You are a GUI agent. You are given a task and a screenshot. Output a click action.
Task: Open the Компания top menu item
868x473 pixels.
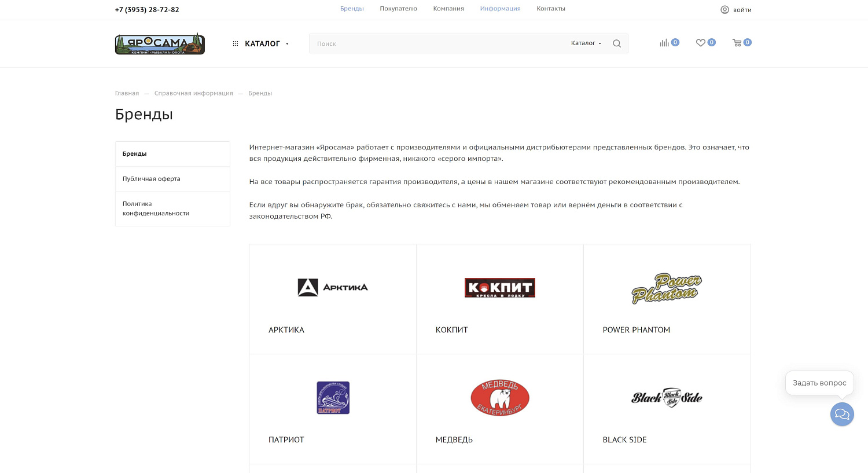click(x=448, y=9)
